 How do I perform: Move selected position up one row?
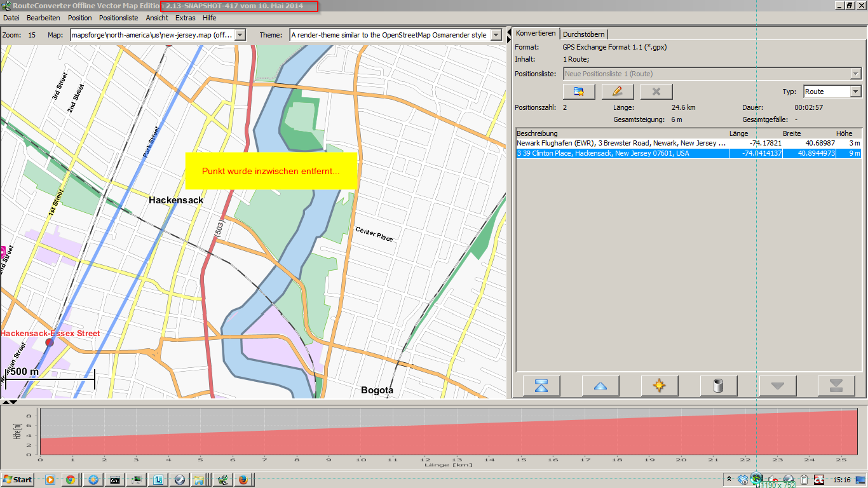pos(600,386)
